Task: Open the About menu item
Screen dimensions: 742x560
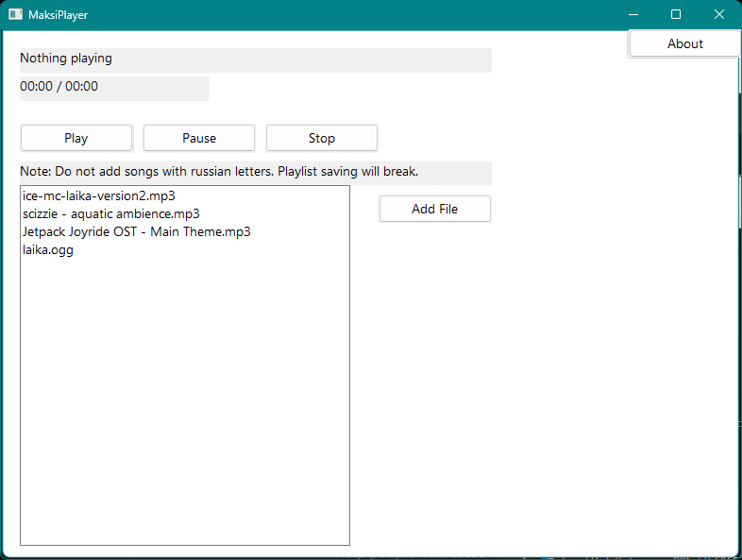Action: pyautogui.click(x=684, y=43)
